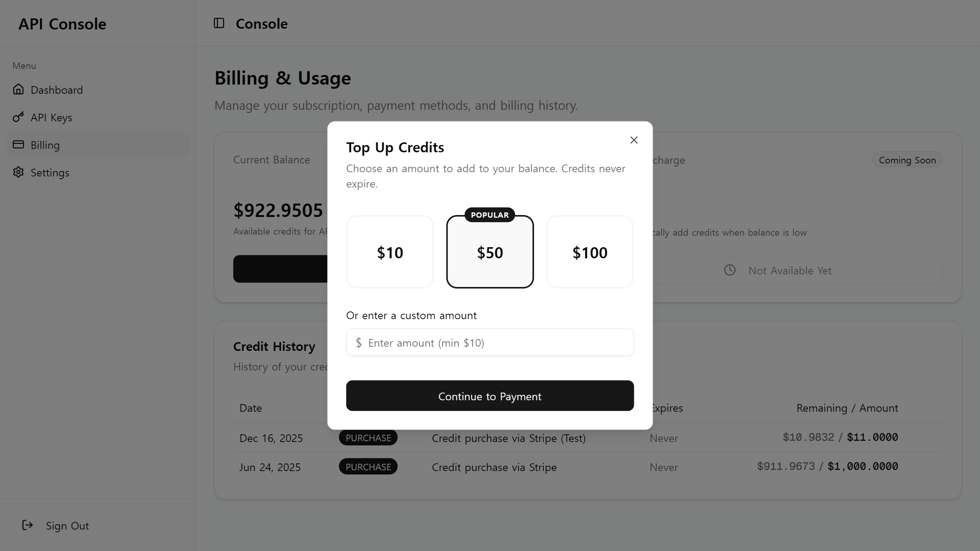980x551 pixels.
Task: Sign Out of the console
Action: pos(67,526)
